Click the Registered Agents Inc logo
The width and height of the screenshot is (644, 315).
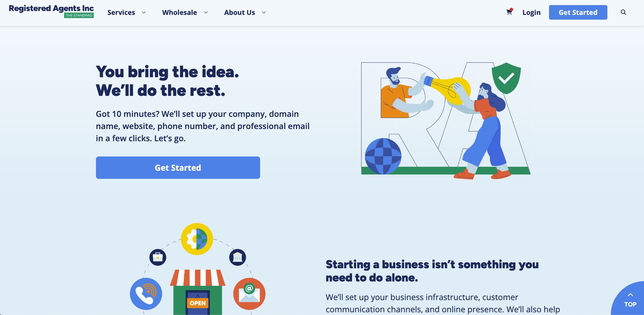click(x=51, y=11)
